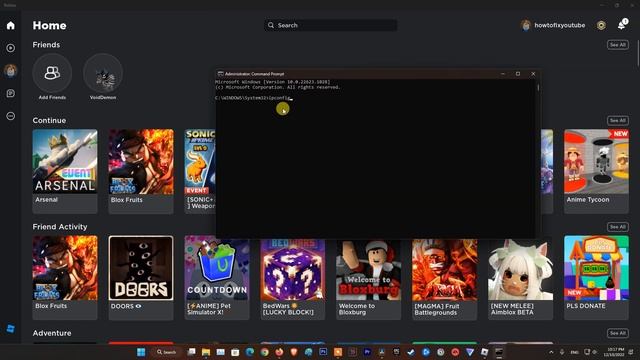
Task: Maximize the Command Prompt window
Action: [x=518, y=74]
